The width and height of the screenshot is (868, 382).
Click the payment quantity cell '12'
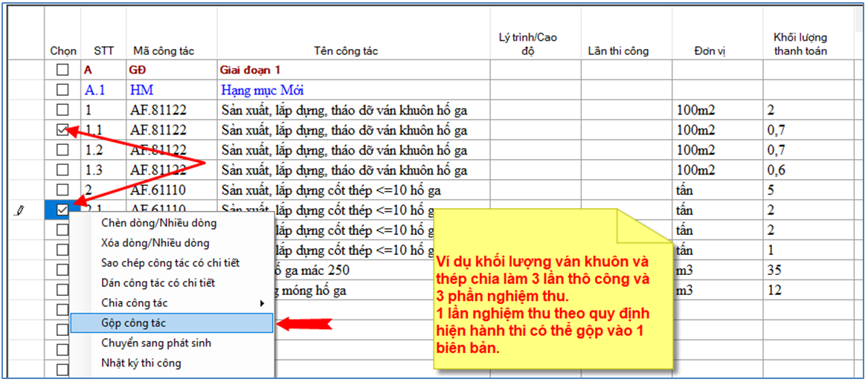point(808,290)
